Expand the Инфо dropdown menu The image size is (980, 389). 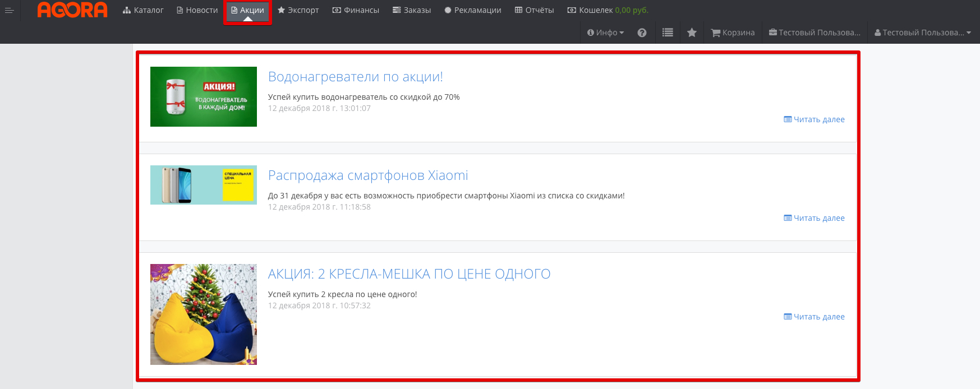point(605,33)
